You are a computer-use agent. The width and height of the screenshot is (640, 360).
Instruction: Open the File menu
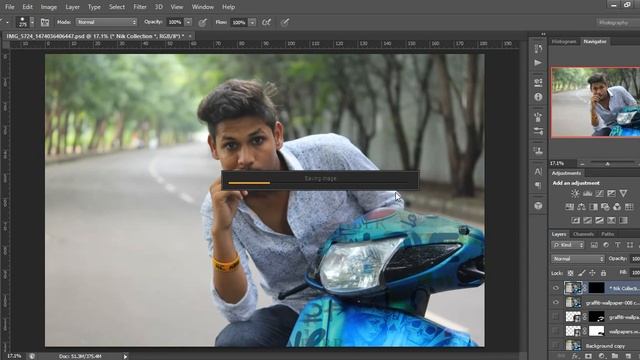click(x=10, y=7)
